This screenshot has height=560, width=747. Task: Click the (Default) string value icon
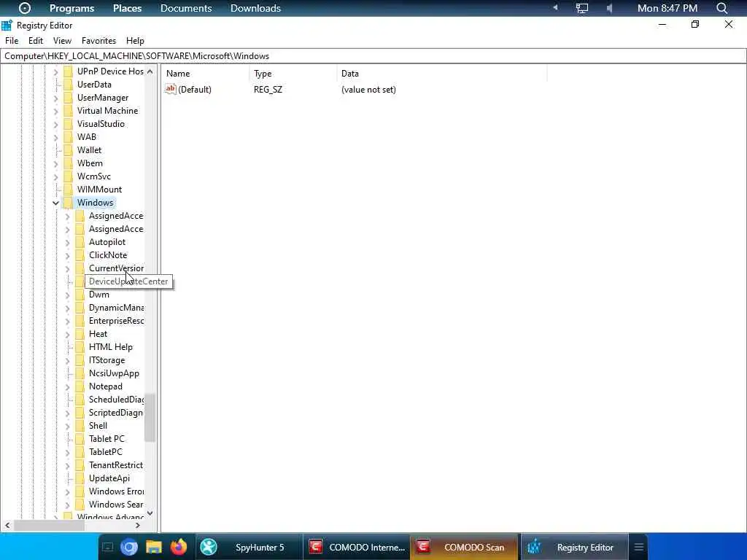pyautogui.click(x=171, y=89)
